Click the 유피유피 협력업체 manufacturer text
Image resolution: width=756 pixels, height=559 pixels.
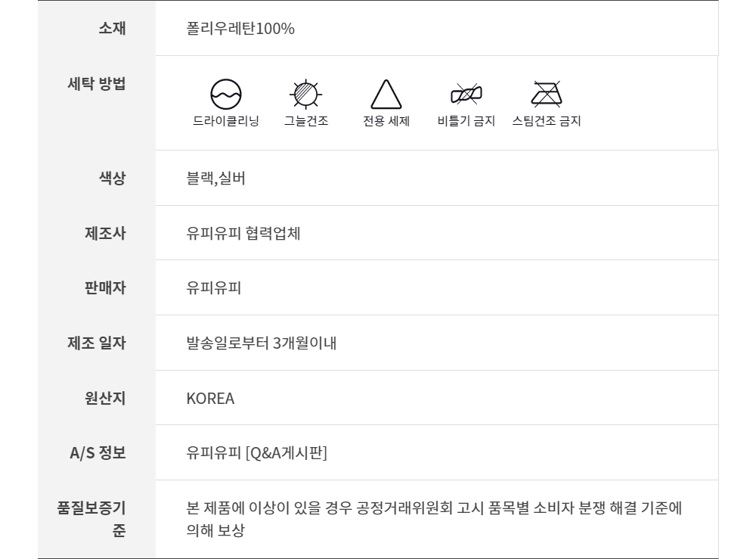pyautogui.click(x=243, y=234)
